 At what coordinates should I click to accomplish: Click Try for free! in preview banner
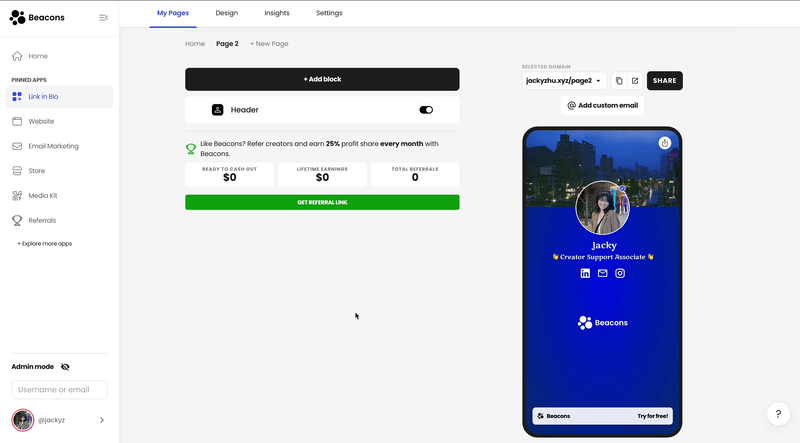point(652,416)
